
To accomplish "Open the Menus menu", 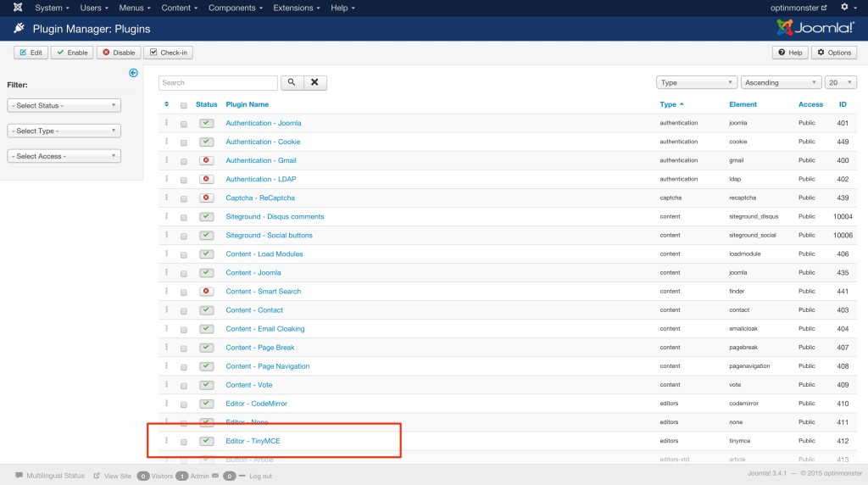I will [135, 8].
